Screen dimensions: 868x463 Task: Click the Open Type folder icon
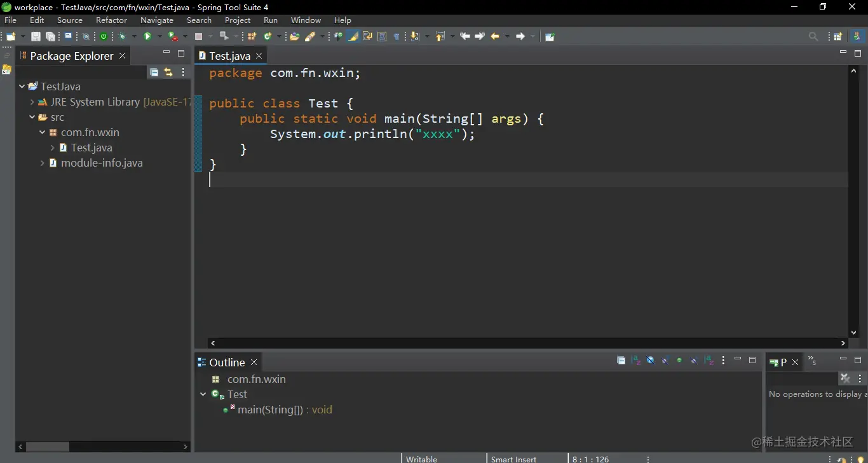[294, 37]
